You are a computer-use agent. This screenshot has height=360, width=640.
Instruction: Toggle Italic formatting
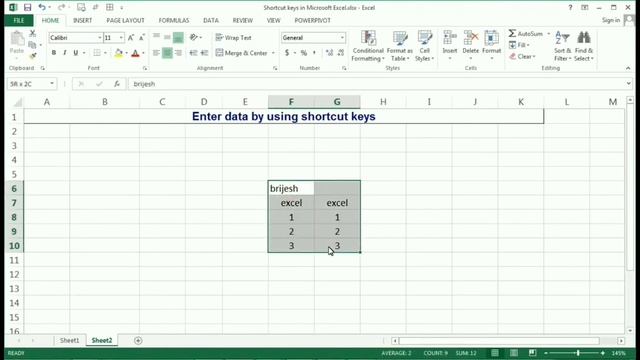click(64, 53)
